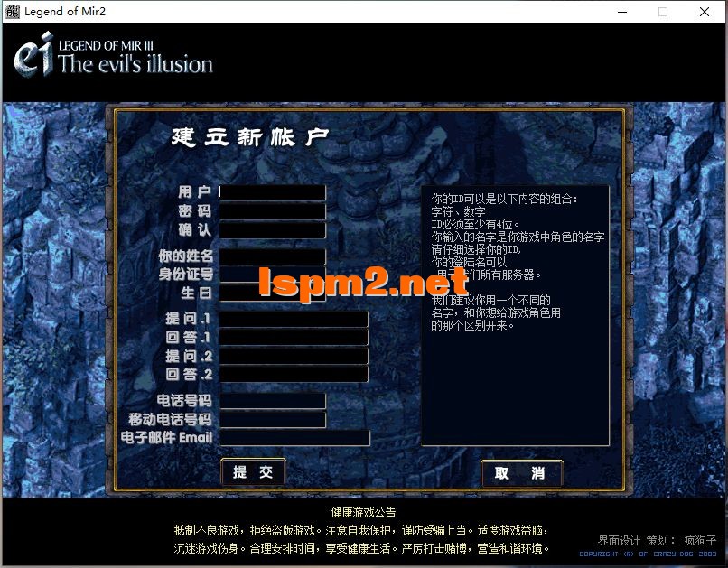
Task: Focus the 电话号码 phone number field
Action: pos(273,401)
